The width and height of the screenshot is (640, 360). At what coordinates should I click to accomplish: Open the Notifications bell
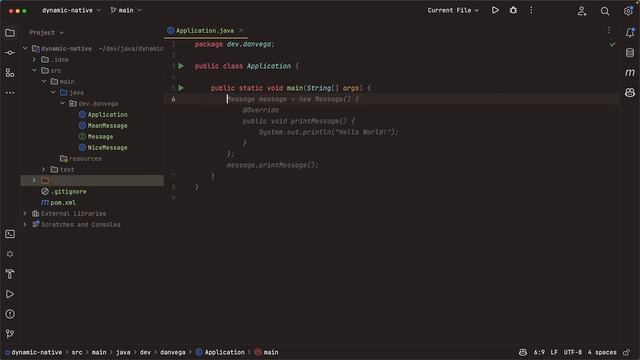click(630, 33)
